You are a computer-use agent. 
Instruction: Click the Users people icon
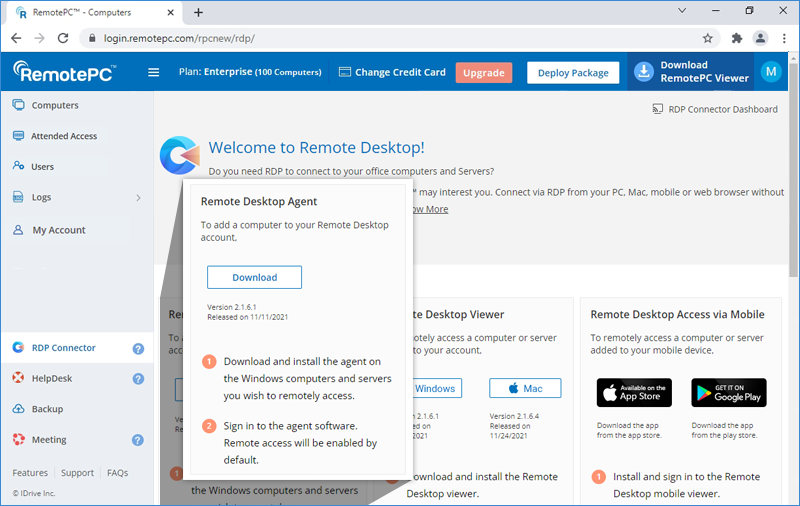point(18,165)
